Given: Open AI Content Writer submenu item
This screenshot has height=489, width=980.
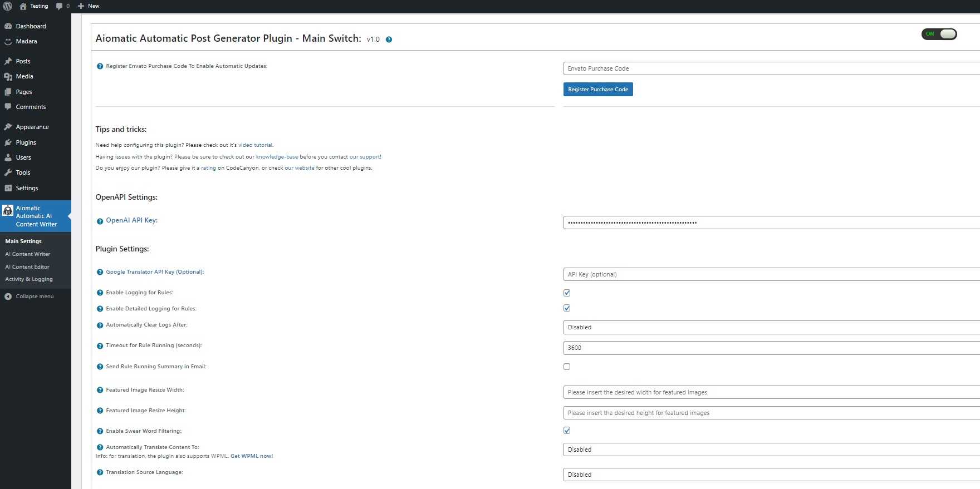Looking at the screenshot, I should [28, 254].
